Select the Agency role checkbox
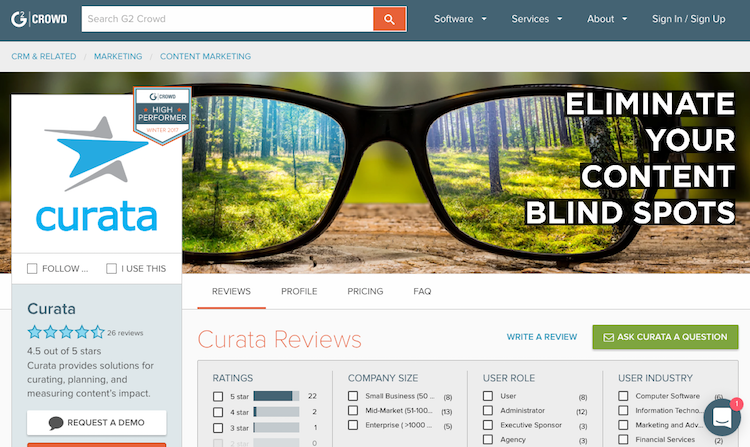The height and width of the screenshot is (447, 750). tap(488, 439)
